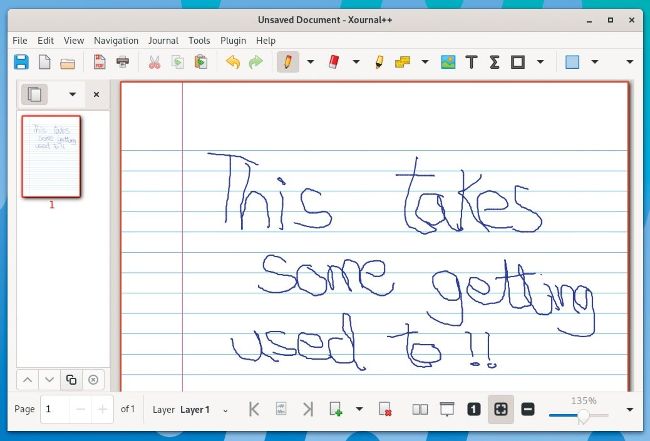Image resolution: width=650 pixels, height=441 pixels.
Task: Click the delete page icon in bottom bar
Action: 385,409
